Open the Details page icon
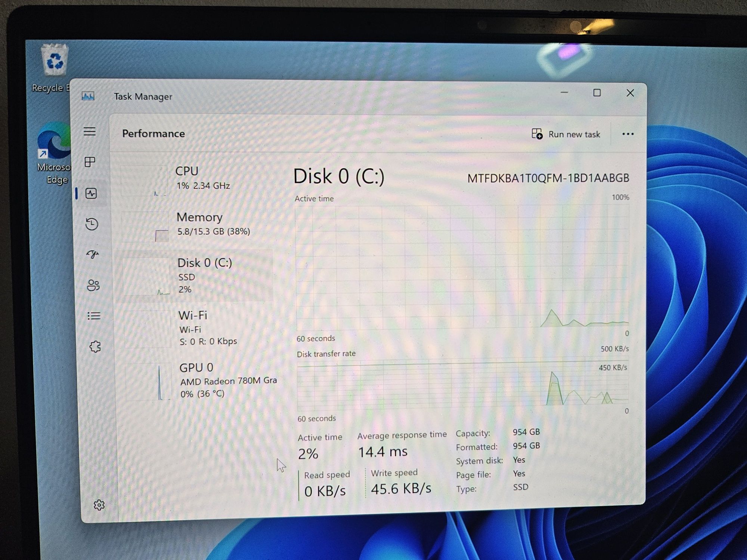This screenshot has height=560, width=747. coord(94,316)
